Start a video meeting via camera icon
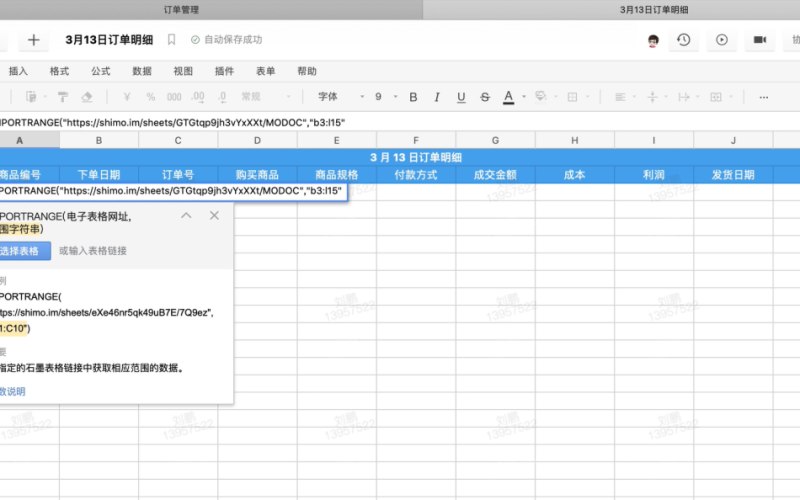Image resolution: width=800 pixels, height=500 pixels. pos(760,40)
